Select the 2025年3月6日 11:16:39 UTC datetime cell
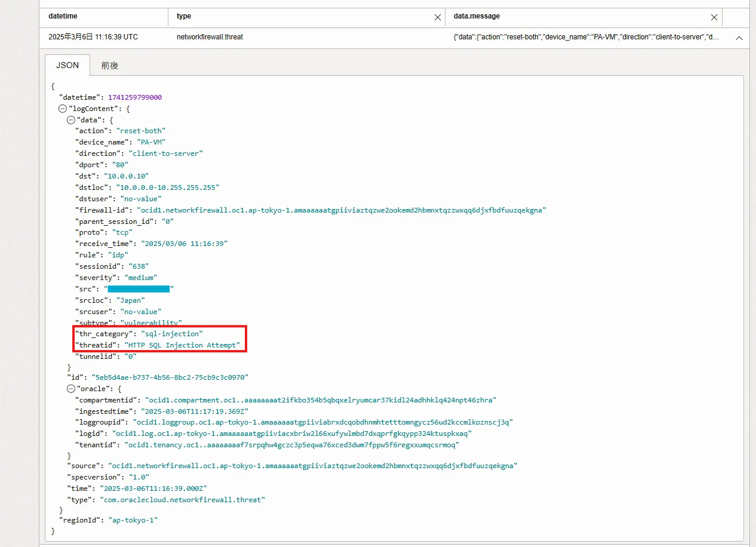This screenshot has height=547, width=756. click(x=93, y=37)
